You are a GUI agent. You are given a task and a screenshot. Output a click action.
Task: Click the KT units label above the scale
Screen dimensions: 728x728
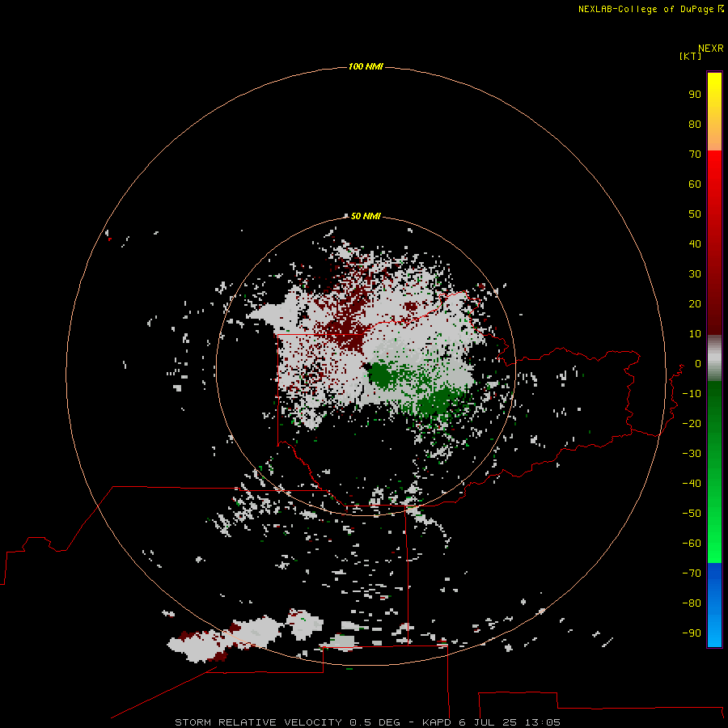[x=691, y=56]
